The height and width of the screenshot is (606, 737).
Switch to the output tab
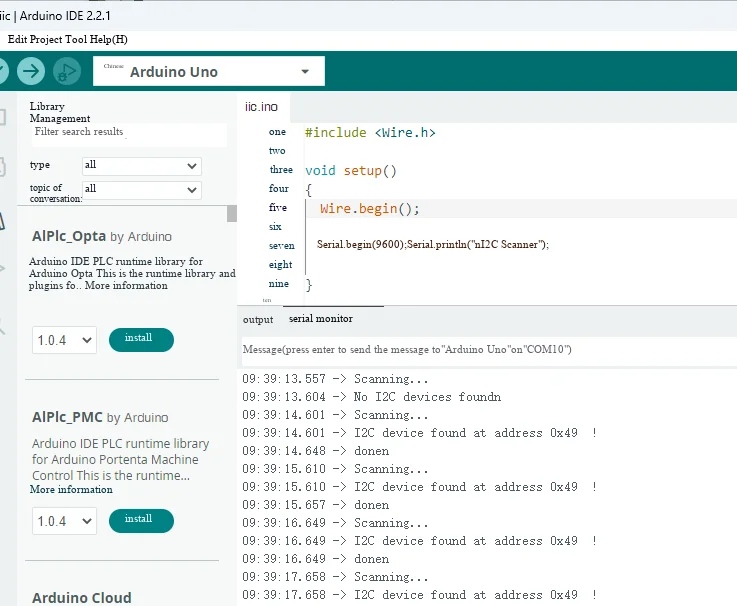pyautogui.click(x=258, y=320)
